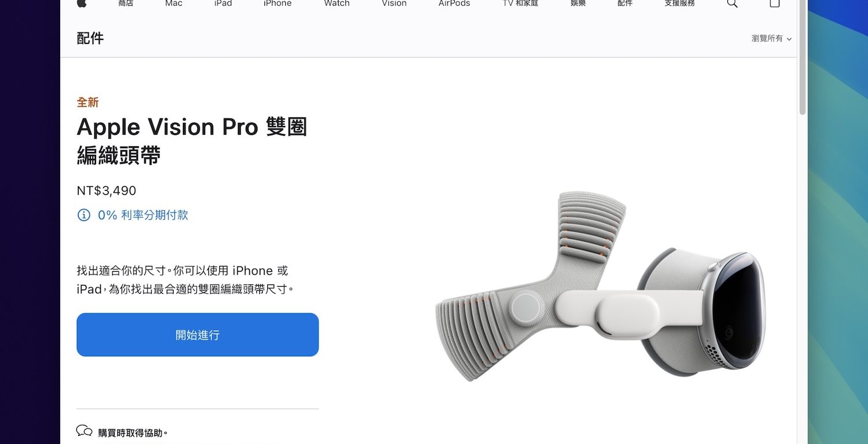Open the 0% 利率分期付款 link
This screenshot has width=868, height=444.
(143, 215)
